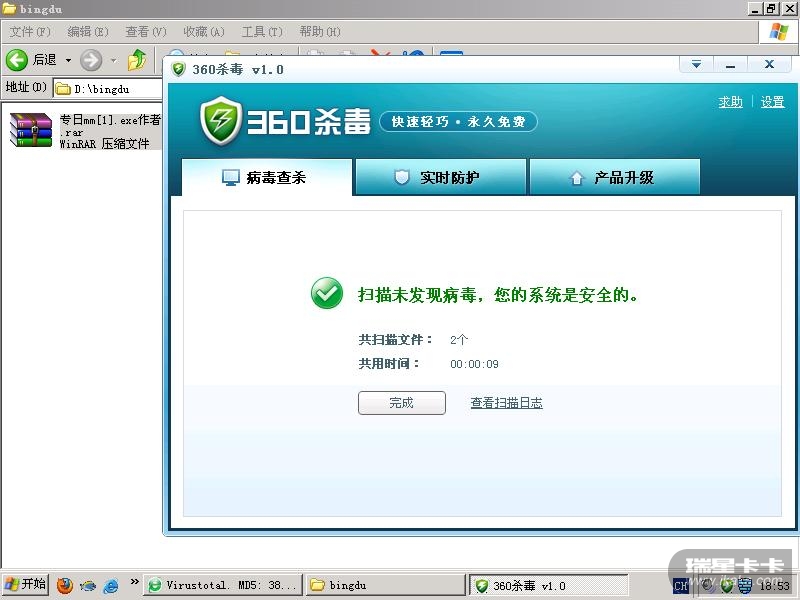Open the 查看扫描日志 scan log link
This screenshot has height=600, width=800.
click(x=506, y=403)
